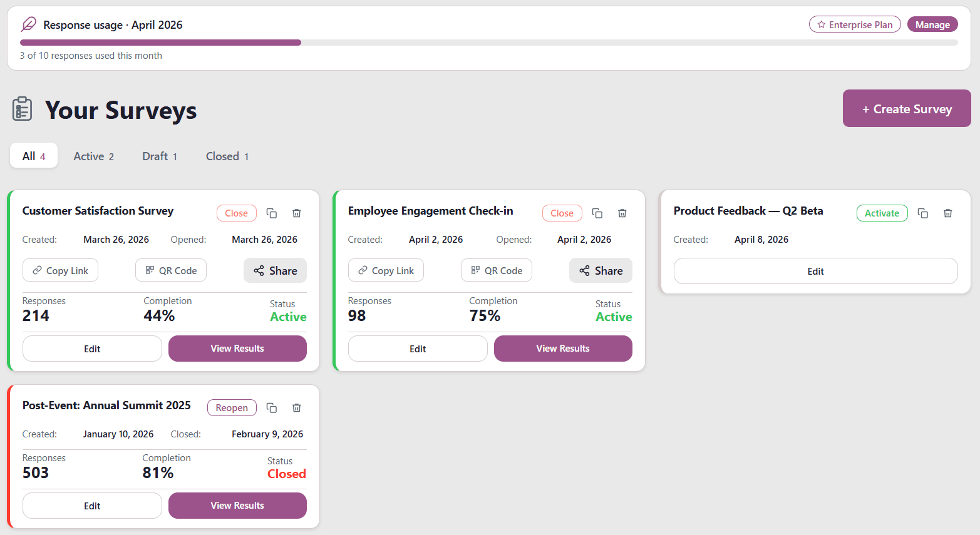Switch to the Active surveys tab

tap(93, 156)
